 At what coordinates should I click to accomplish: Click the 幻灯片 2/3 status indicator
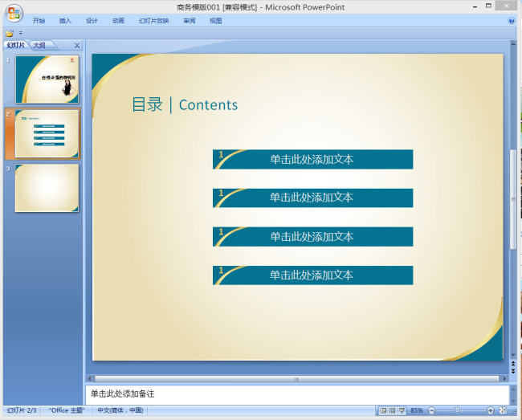pos(22,410)
